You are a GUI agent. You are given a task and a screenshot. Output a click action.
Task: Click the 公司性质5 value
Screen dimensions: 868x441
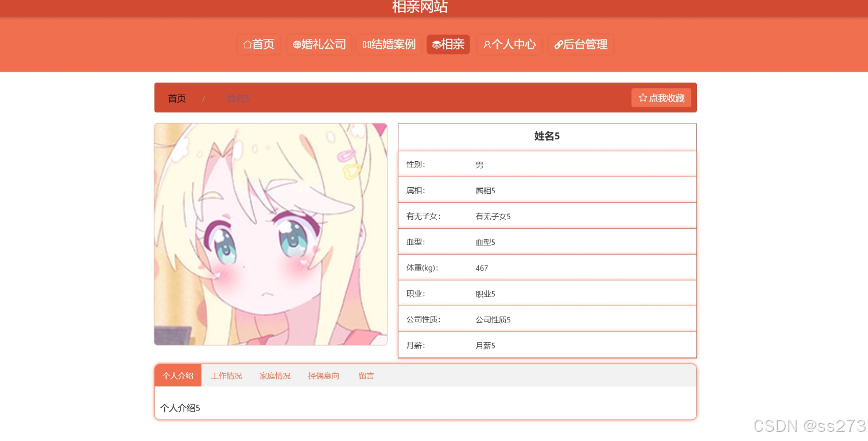(493, 319)
